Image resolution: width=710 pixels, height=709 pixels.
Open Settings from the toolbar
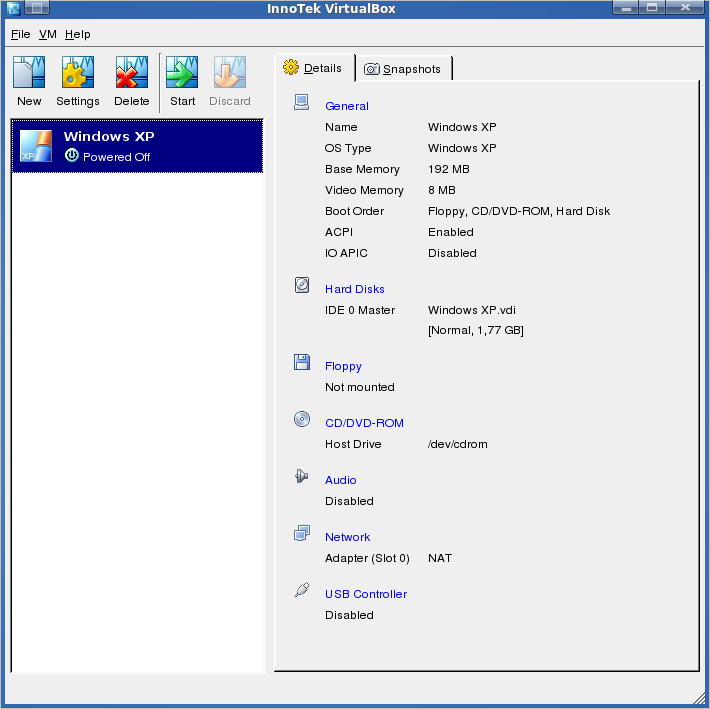pyautogui.click(x=77, y=74)
